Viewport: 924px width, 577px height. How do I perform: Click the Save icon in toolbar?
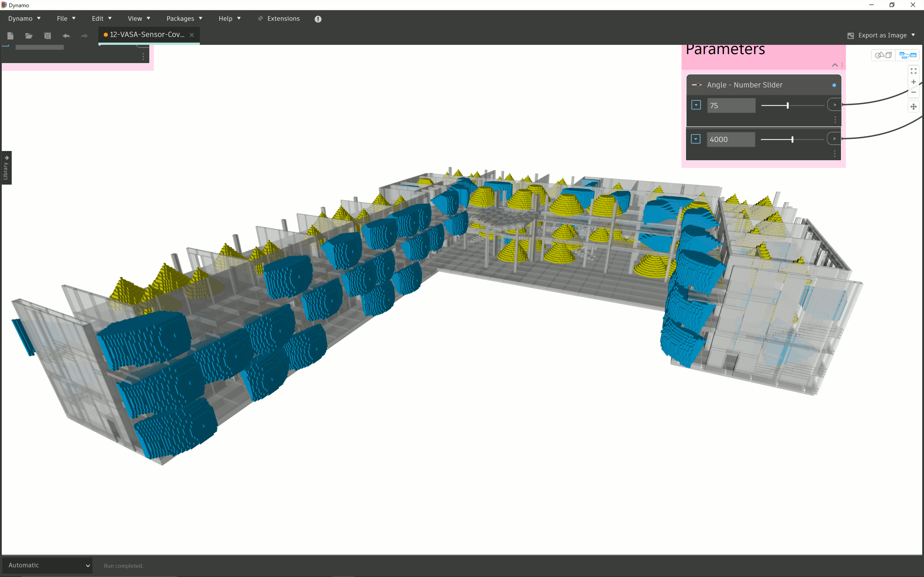click(47, 36)
